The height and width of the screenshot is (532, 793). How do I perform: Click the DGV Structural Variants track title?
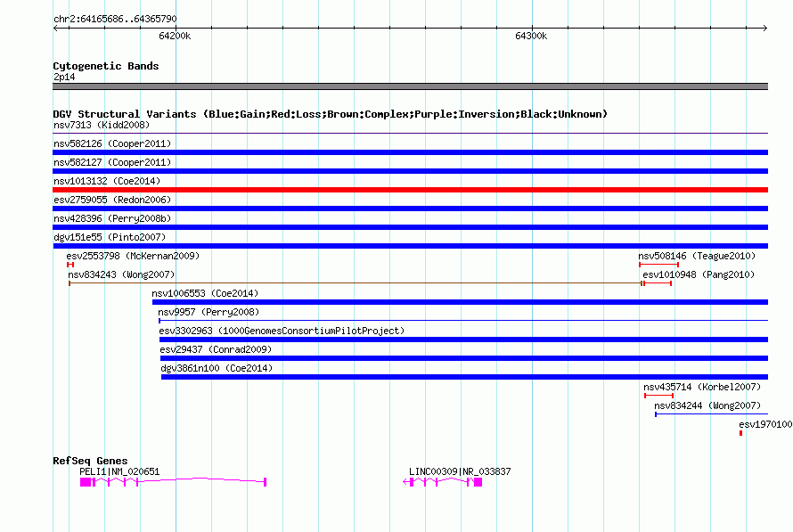[330, 114]
